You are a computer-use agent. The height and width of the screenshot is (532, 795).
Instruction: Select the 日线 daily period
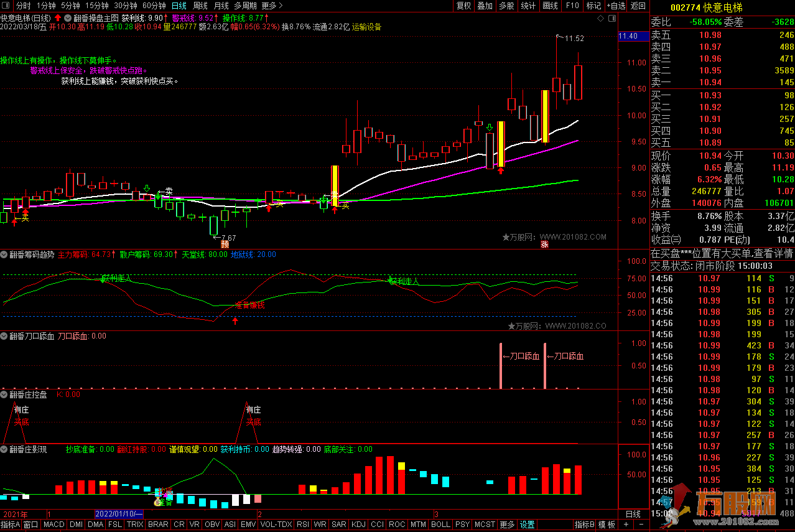click(x=179, y=6)
